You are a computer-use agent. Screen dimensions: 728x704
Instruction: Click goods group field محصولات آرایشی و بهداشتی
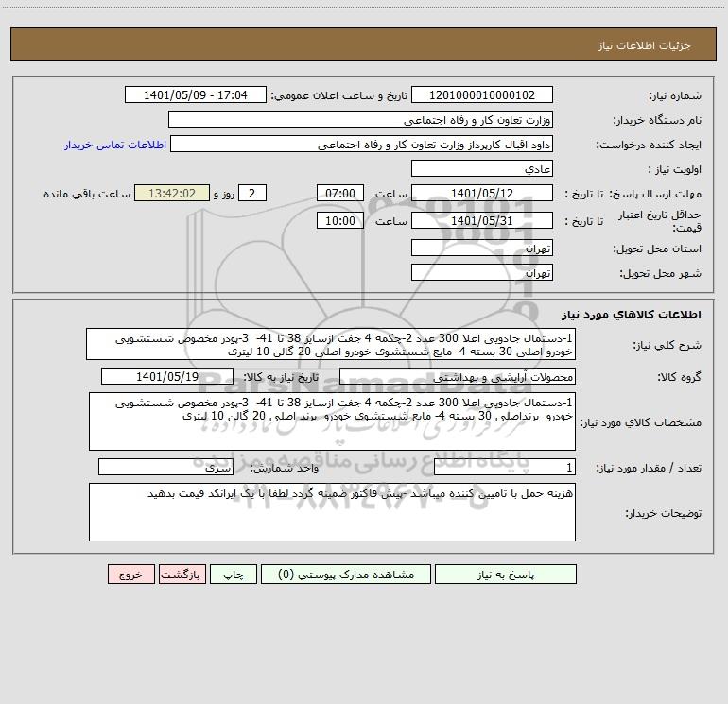pos(458,376)
